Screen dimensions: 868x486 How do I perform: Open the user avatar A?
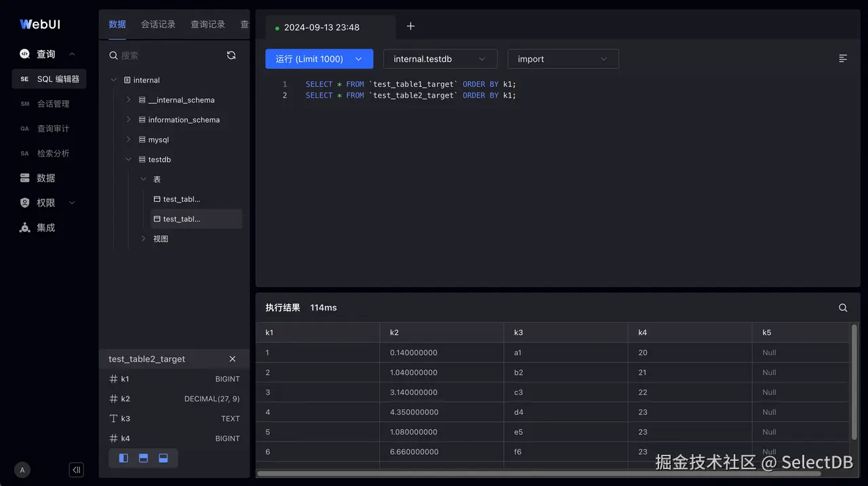coord(22,470)
